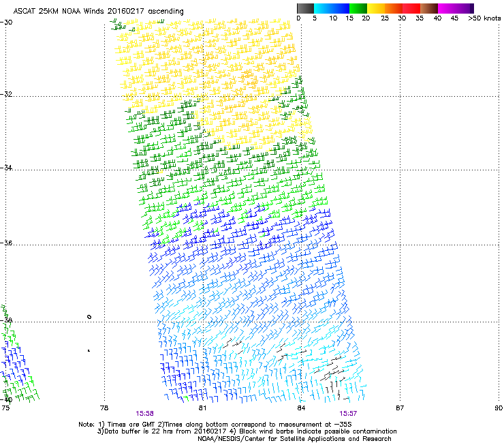Click the '>50 knots' legend label
The image size is (504, 443).
pos(484,18)
